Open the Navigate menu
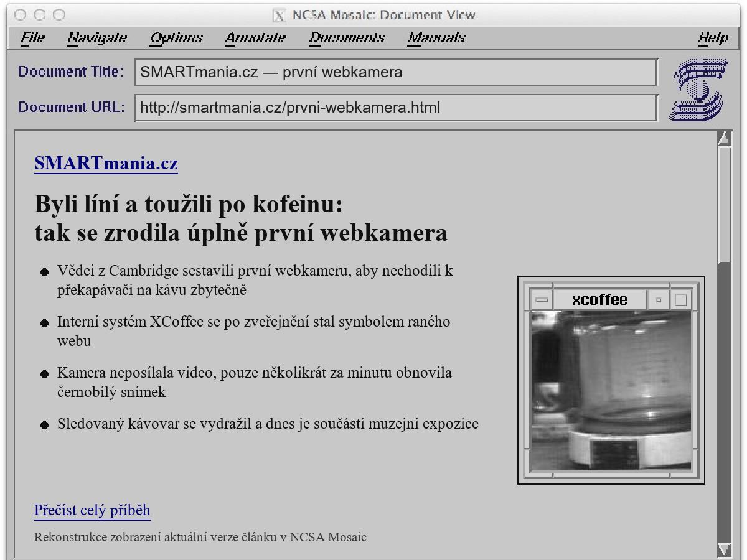Image resolution: width=747 pixels, height=560 pixels. point(97,38)
